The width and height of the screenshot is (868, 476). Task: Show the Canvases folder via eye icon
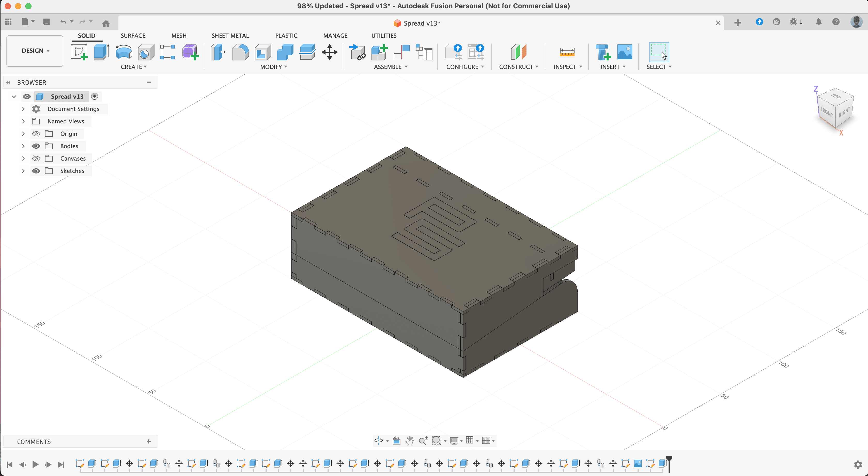[x=36, y=158]
